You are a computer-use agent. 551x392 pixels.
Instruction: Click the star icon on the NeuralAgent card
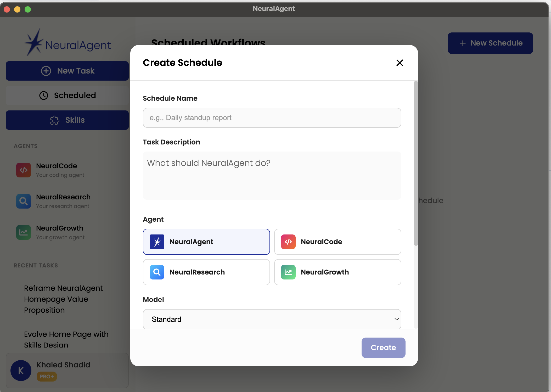click(157, 242)
